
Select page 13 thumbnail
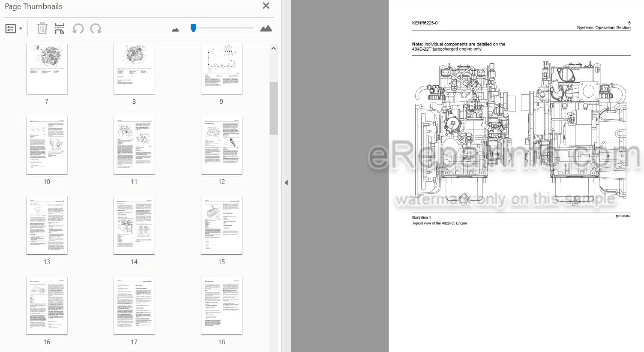coord(47,226)
